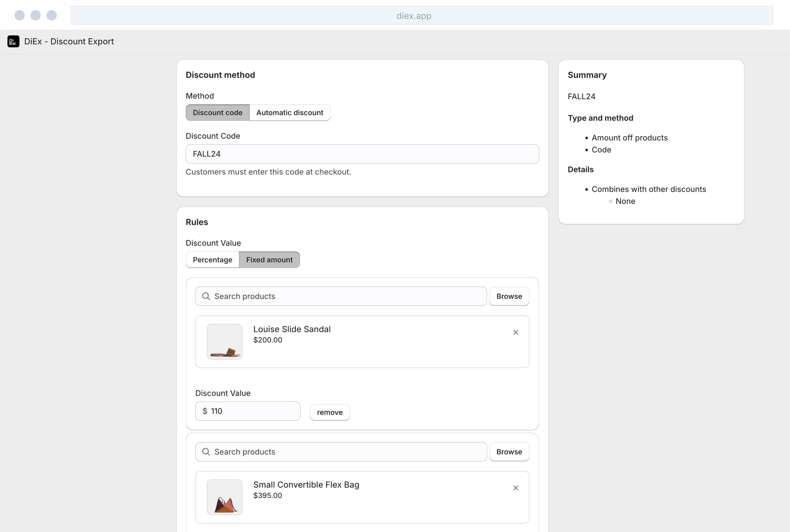Click Browse button in first product rule
The image size is (790, 532).
509,296
